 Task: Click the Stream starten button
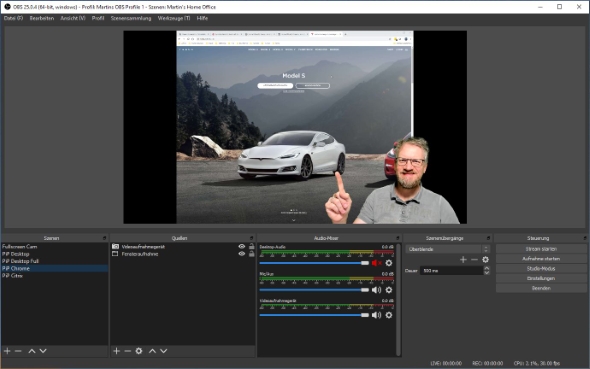click(541, 249)
